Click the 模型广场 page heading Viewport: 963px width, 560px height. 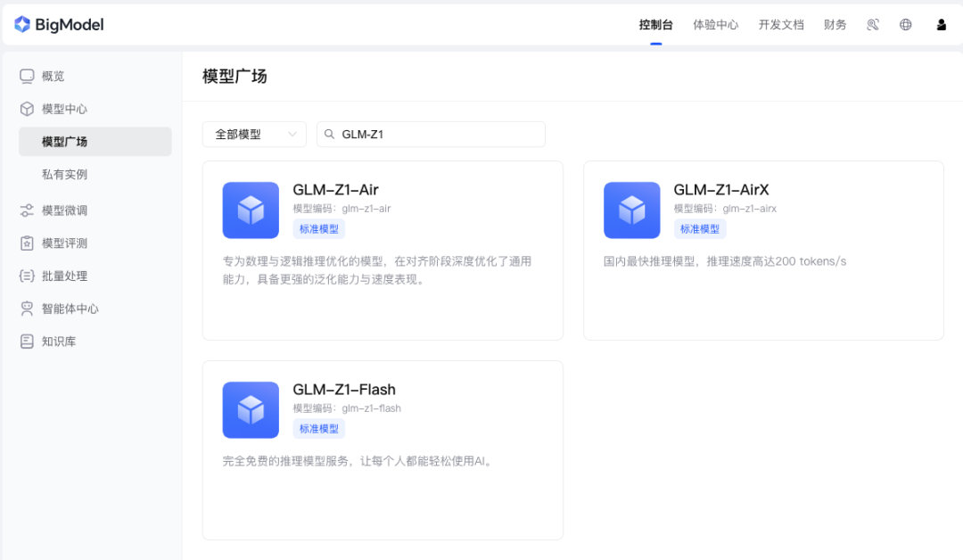coord(235,76)
